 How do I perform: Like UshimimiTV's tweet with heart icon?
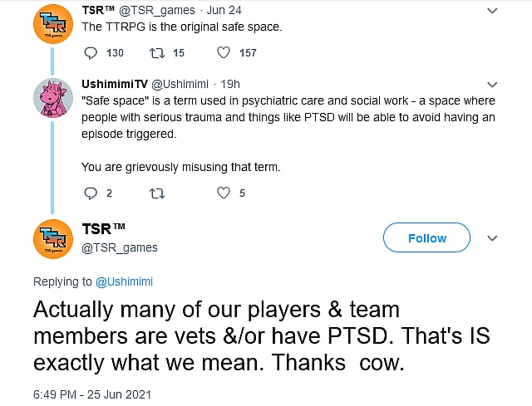coord(224,193)
